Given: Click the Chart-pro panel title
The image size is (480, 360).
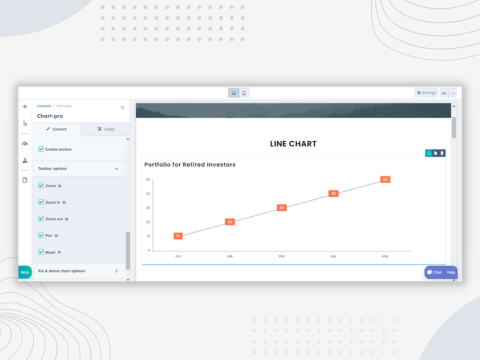Looking at the screenshot, I should click(x=50, y=116).
